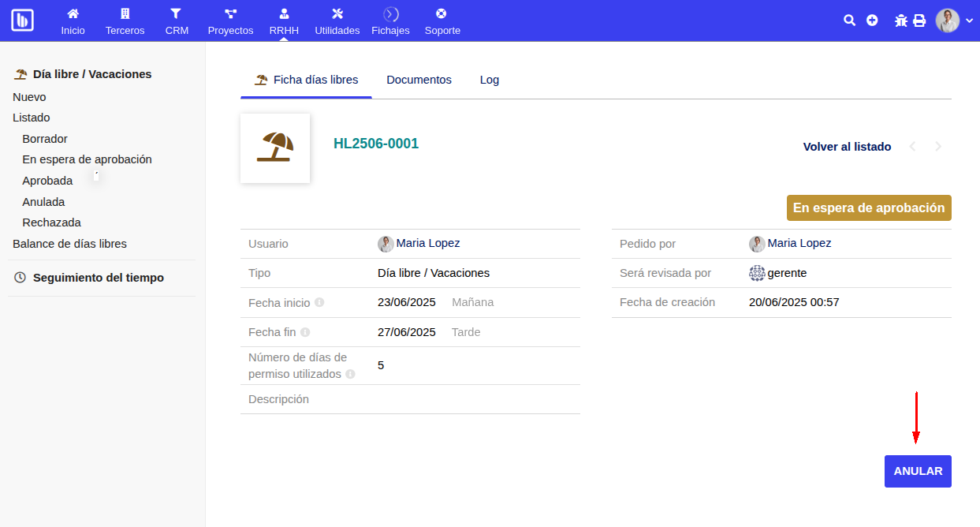This screenshot has height=527, width=980.
Task: Open the CRM funnel icon
Action: (176, 14)
